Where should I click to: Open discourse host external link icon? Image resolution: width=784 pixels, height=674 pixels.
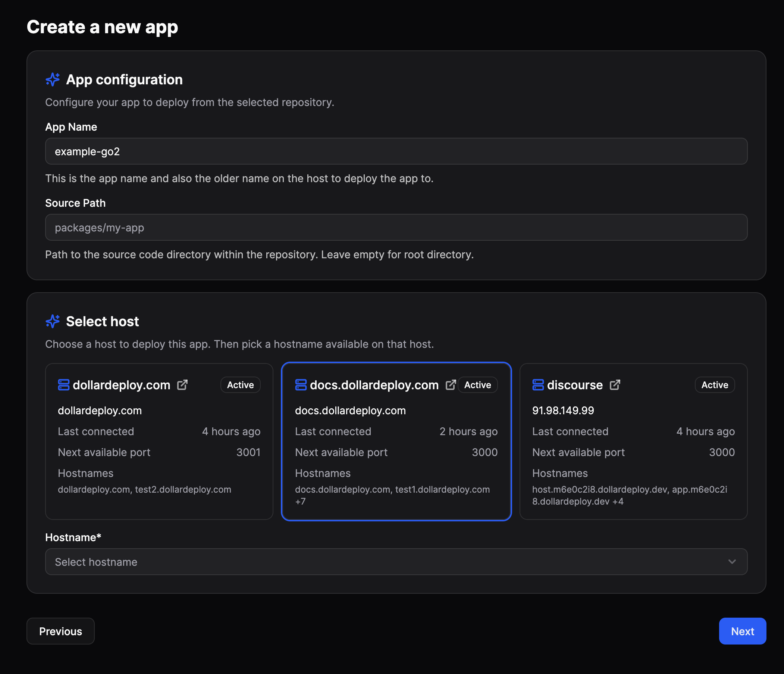615,385
